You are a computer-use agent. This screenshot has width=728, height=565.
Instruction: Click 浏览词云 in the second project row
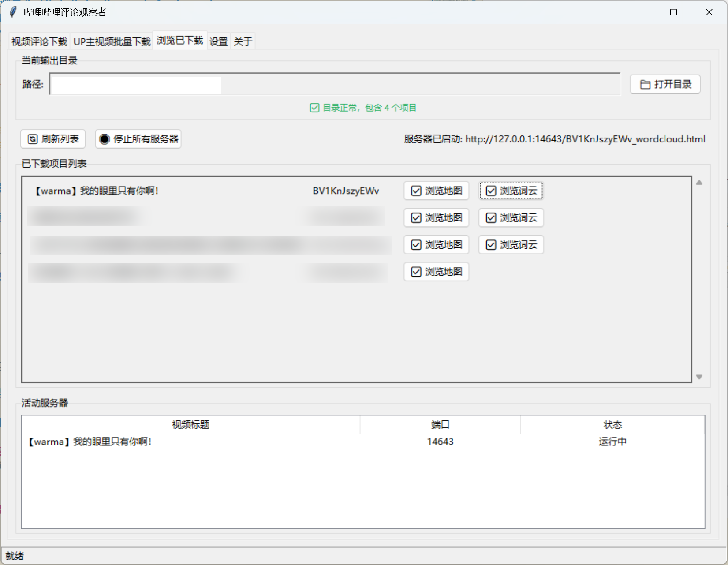[x=511, y=218]
